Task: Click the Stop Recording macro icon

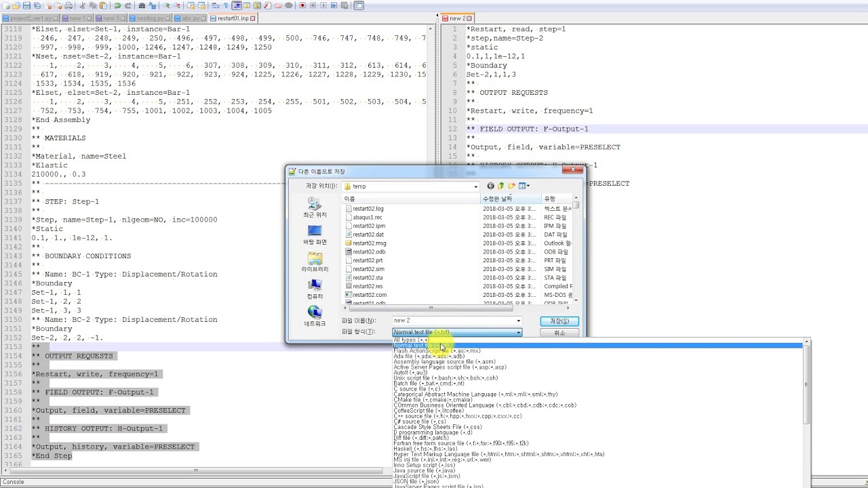Action: tap(313, 5)
